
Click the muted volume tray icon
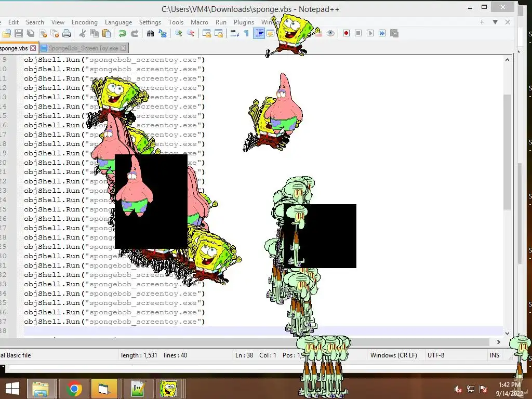coord(458,389)
